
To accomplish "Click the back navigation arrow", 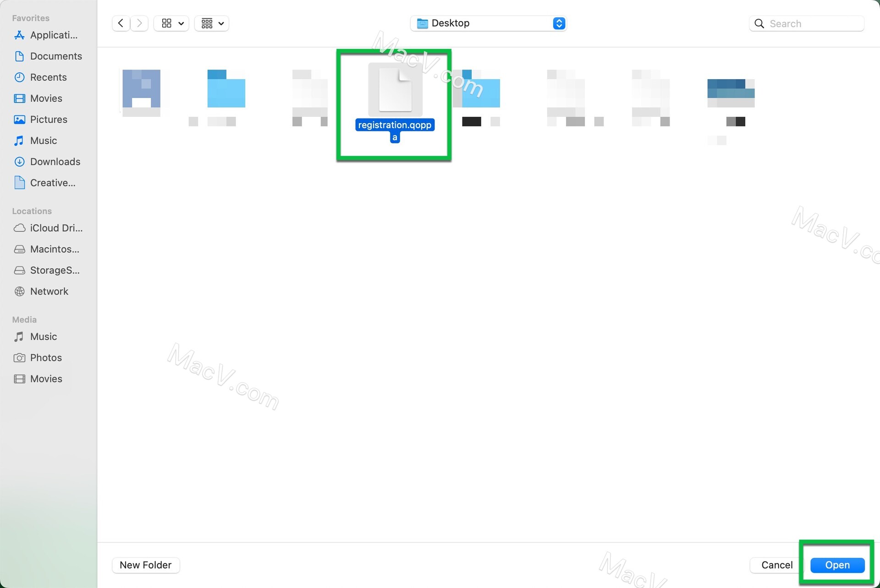I will pos(121,23).
